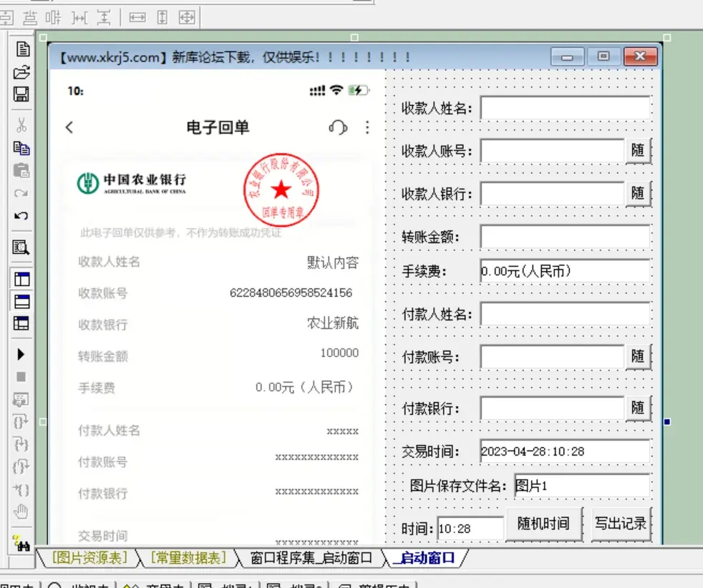
Task: Switch to the [图片资源表] tab
Action: (x=89, y=558)
